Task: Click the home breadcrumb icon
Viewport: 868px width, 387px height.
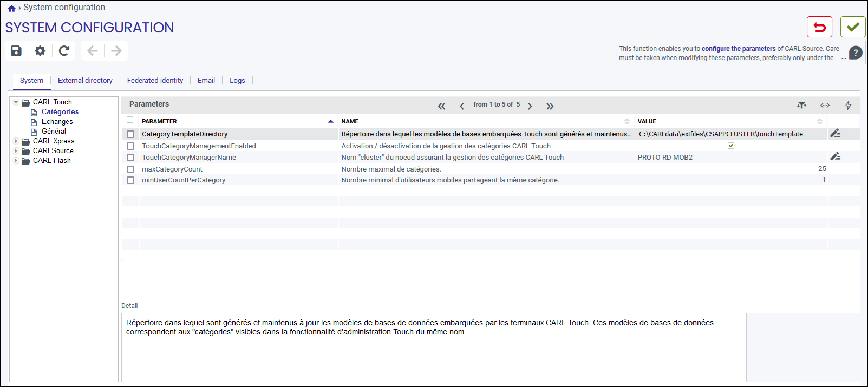Action: pyautogui.click(x=11, y=8)
